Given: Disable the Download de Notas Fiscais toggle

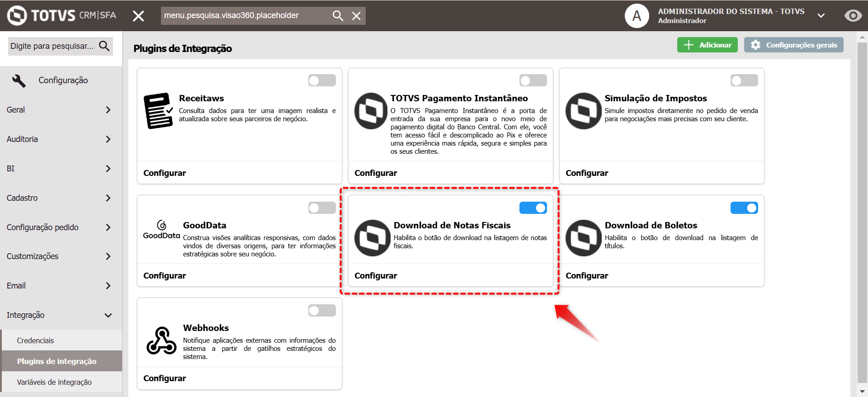Looking at the screenshot, I should coord(533,208).
